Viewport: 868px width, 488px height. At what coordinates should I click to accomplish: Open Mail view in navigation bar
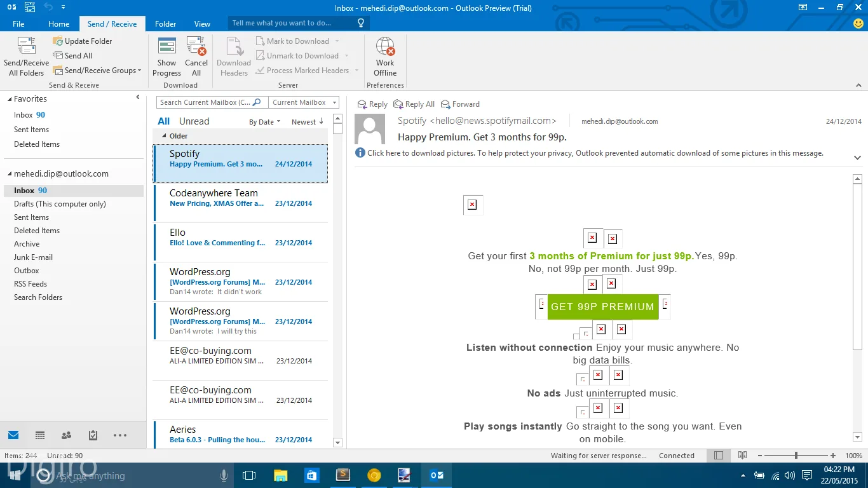pos(13,435)
